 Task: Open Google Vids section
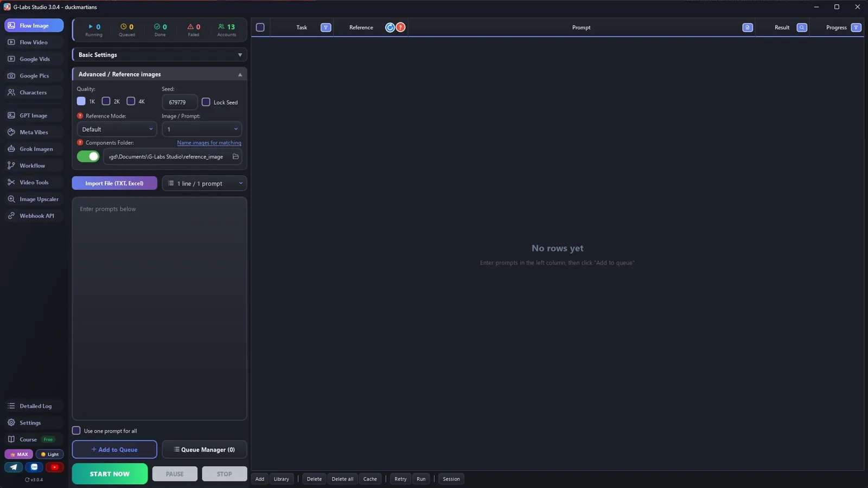(x=34, y=59)
